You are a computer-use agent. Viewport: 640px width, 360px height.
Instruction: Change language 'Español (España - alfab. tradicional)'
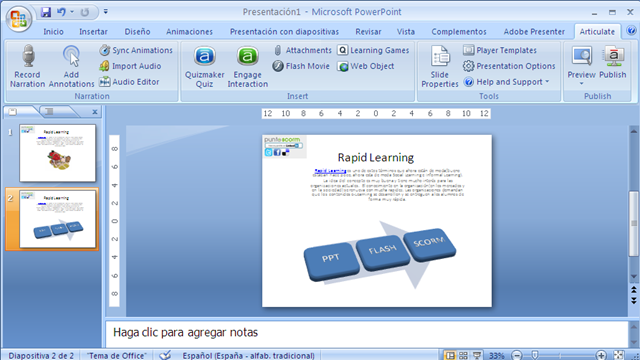[x=248, y=356]
